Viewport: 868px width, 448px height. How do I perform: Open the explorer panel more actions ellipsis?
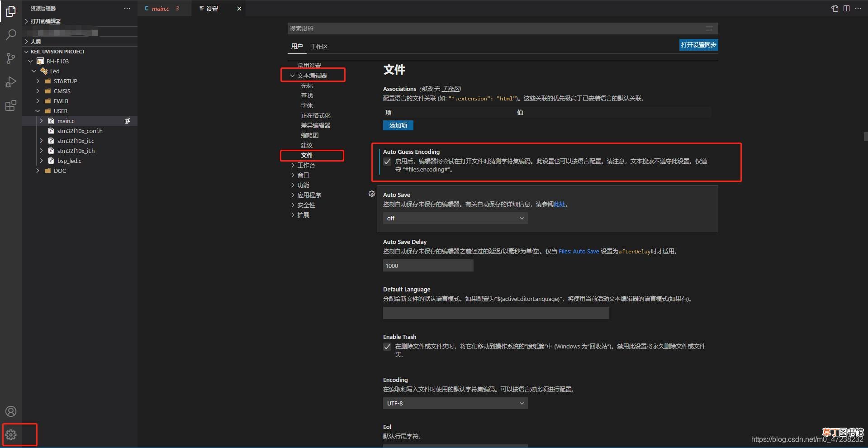tap(127, 9)
